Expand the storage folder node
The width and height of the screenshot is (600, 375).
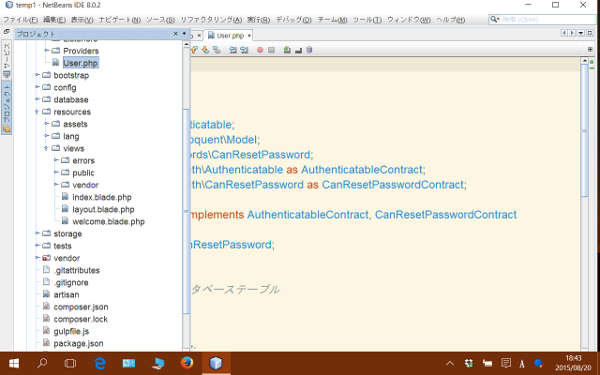pyautogui.click(x=37, y=233)
